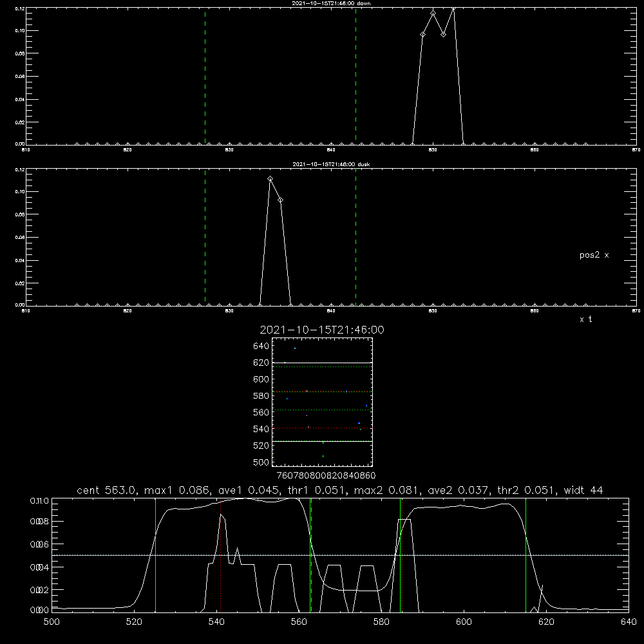Click the highest diamond marker in the dusk plot
Image resolution: width=644 pixels, height=644 pixels.
click(x=270, y=178)
